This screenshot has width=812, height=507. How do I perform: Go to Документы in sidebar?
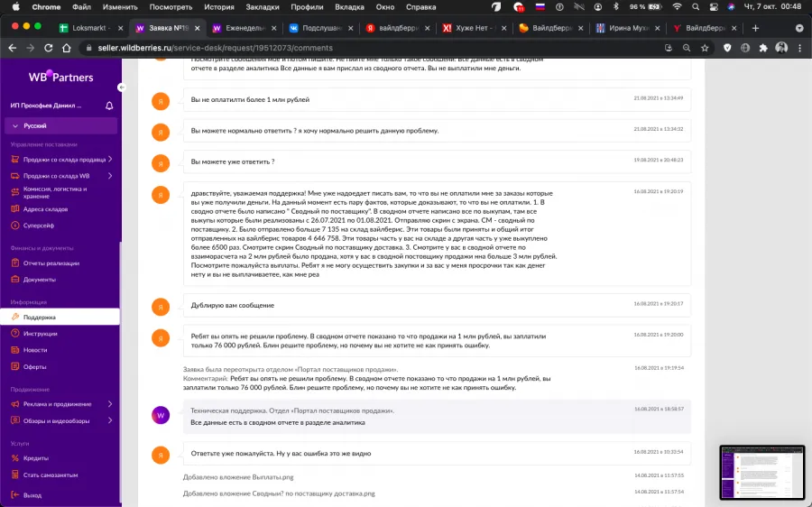[x=40, y=280]
